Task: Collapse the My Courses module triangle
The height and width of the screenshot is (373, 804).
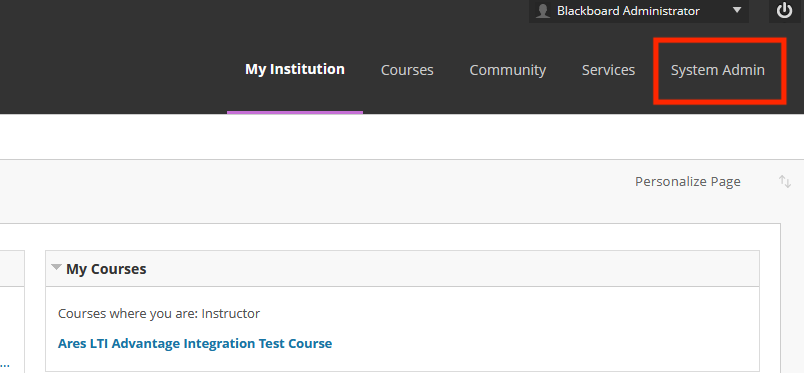Action: click(56, 267)
